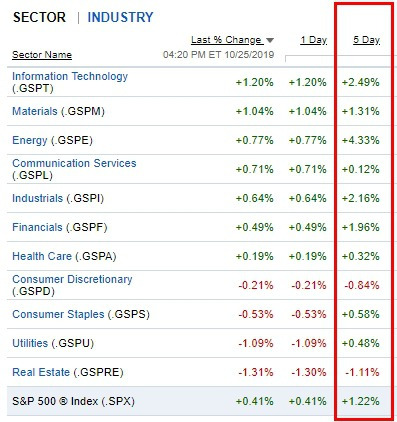Open Communication Services sector link
Screen dimensions: 397x422
click(x=74, y=163)
